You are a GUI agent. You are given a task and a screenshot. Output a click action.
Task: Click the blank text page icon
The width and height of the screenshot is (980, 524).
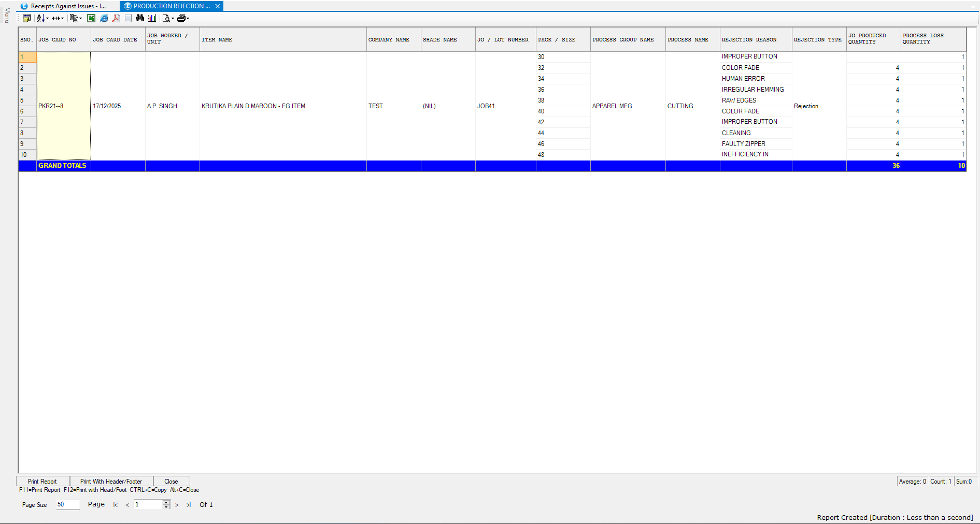point(128,18)
